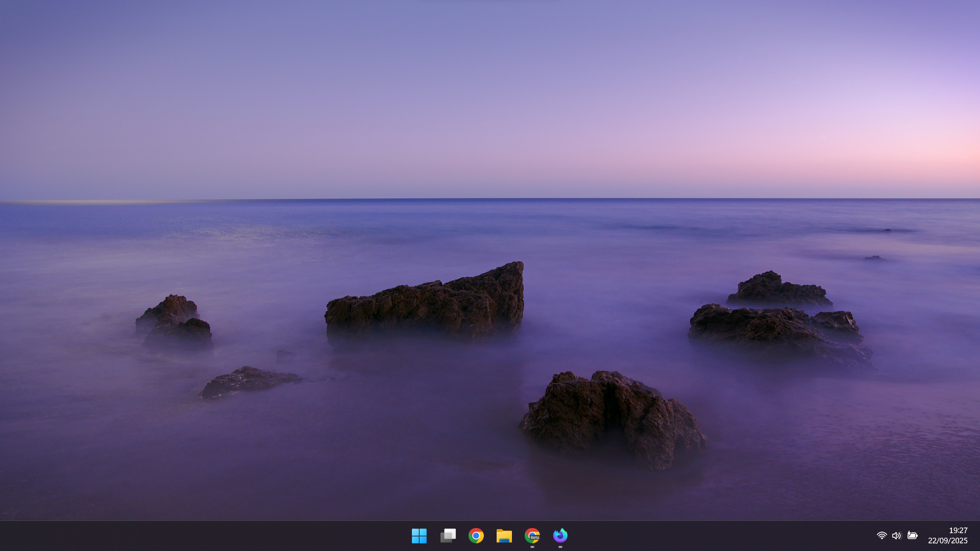Switch to Chrome Beta on the taskbar

coord(532,536)
